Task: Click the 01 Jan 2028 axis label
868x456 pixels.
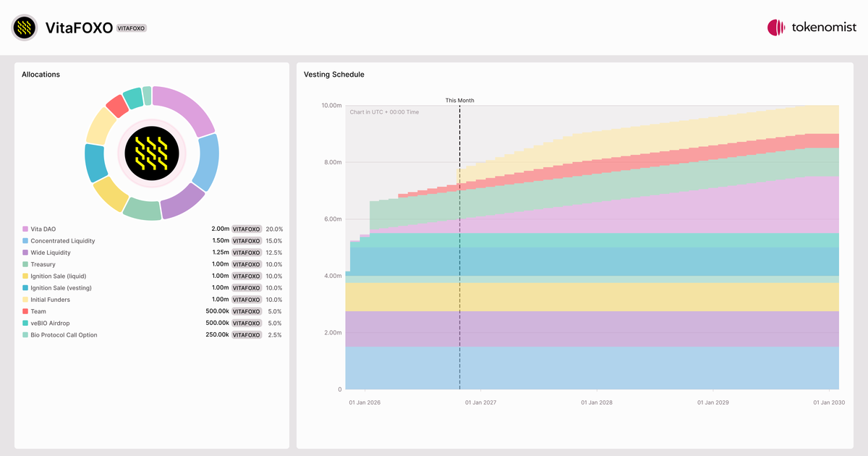Action: pos(596,402)
